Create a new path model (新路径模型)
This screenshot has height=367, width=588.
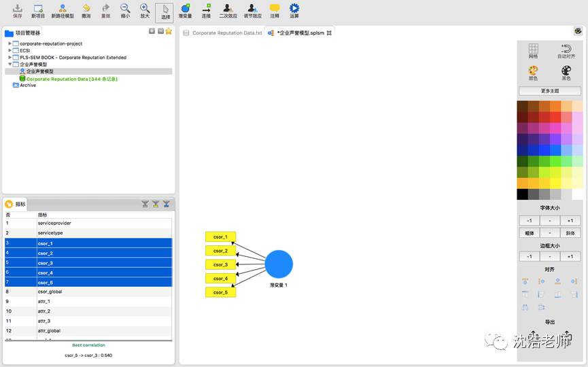[63, 11]
